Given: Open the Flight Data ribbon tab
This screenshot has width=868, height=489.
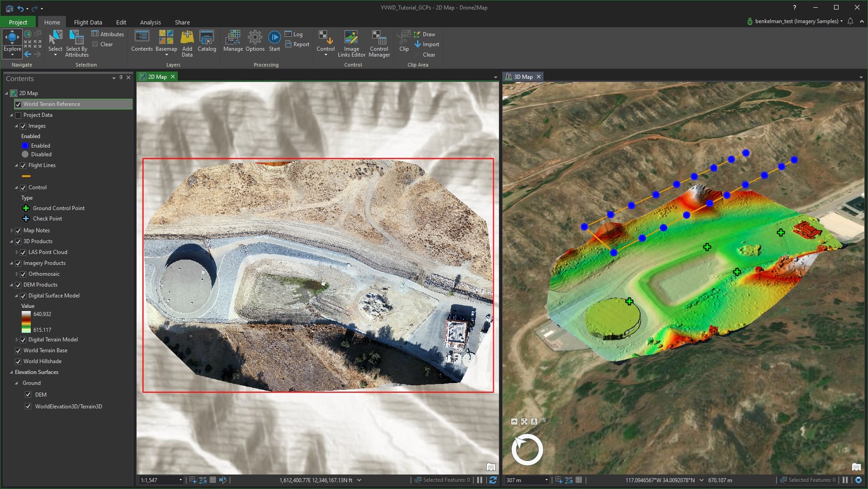Looking at the screenshot, I should point(88,22).
